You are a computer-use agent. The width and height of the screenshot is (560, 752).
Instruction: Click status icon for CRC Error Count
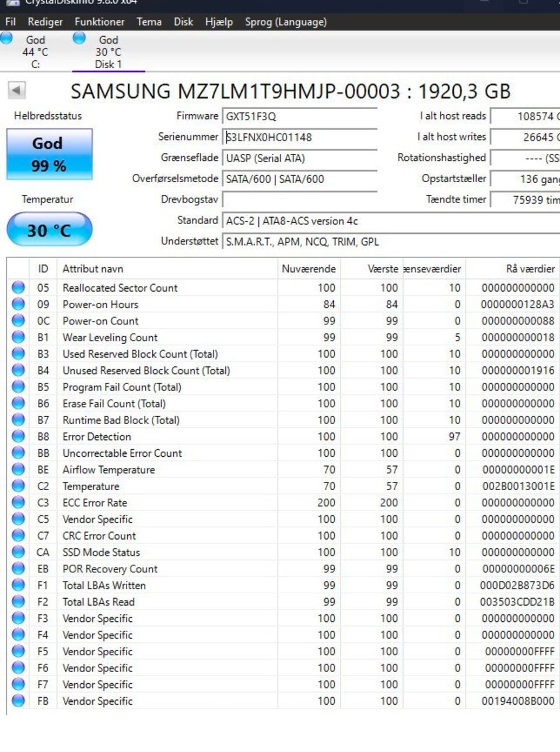[19, 536]
